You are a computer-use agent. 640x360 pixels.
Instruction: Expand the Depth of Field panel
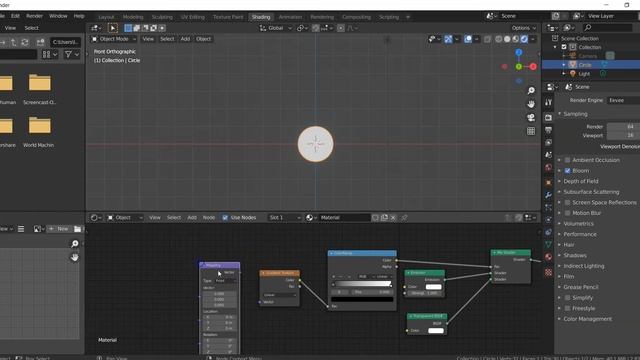pos(580,181)
